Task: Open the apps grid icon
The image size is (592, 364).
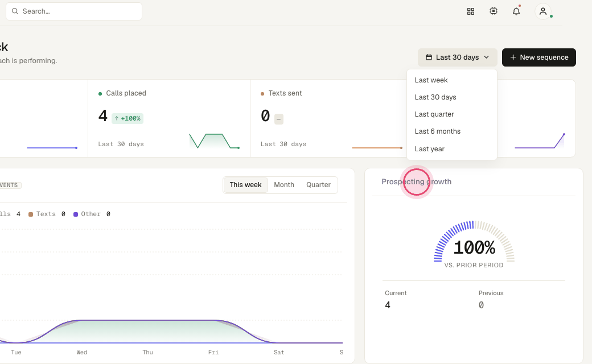Action: click(470, 11)
